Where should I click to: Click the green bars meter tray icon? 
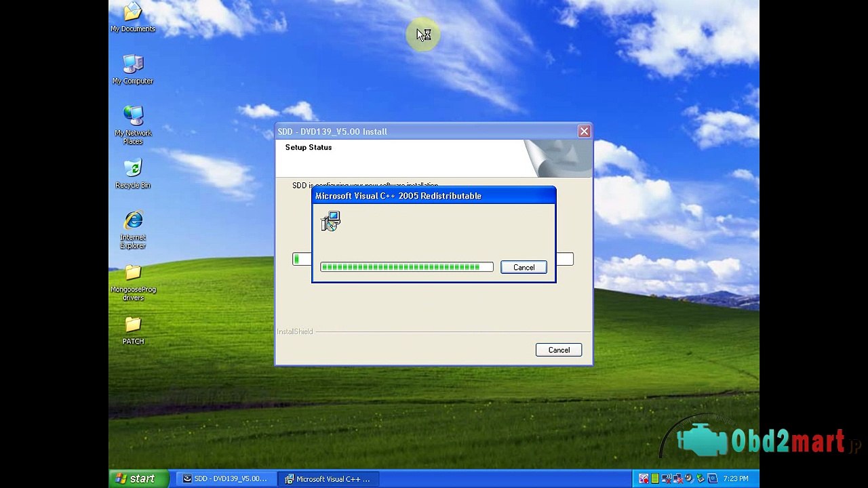(x=655, y=479)
